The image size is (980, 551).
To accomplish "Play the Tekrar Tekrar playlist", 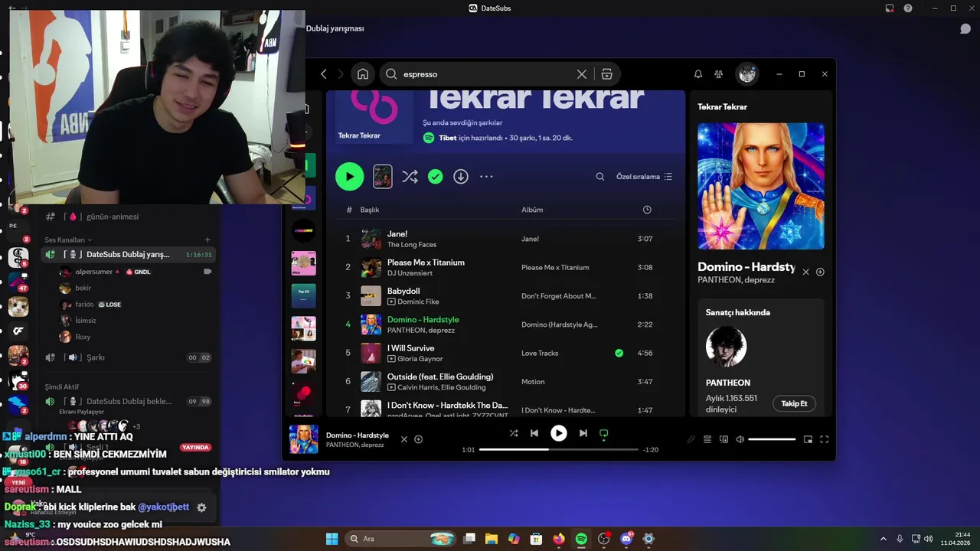I will (350, 177).
